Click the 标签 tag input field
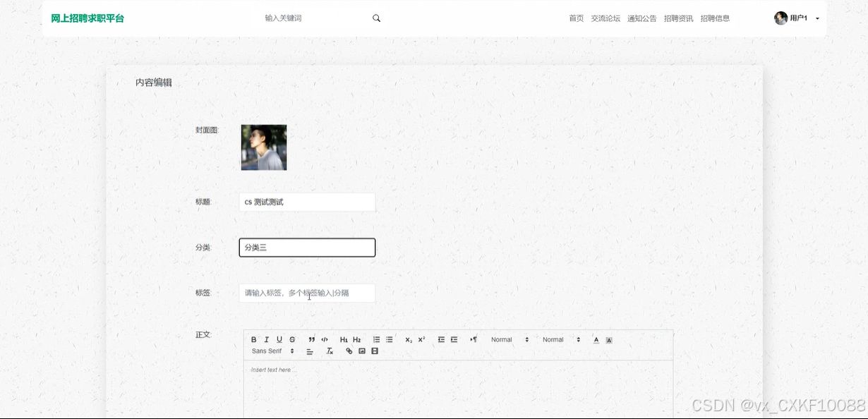The image size is (868, 419). (307, 293)
